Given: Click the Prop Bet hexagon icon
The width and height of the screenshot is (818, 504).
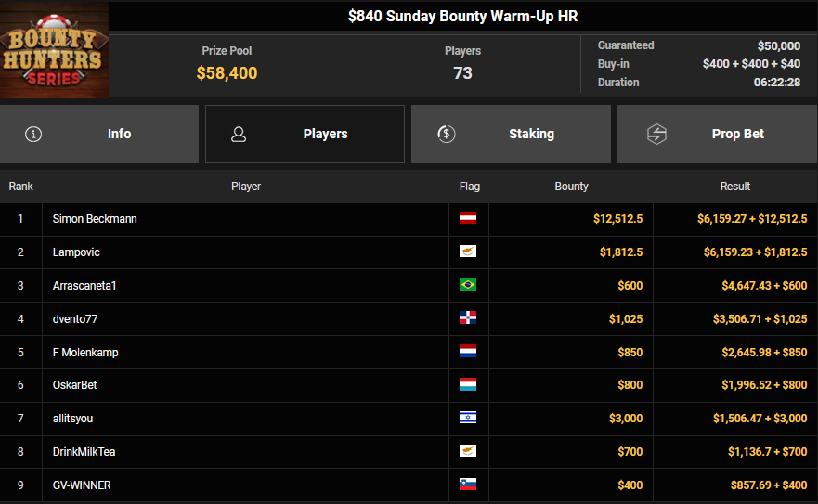Looking at the screenshot, I should pyautogui.click(x=656, y=134).
